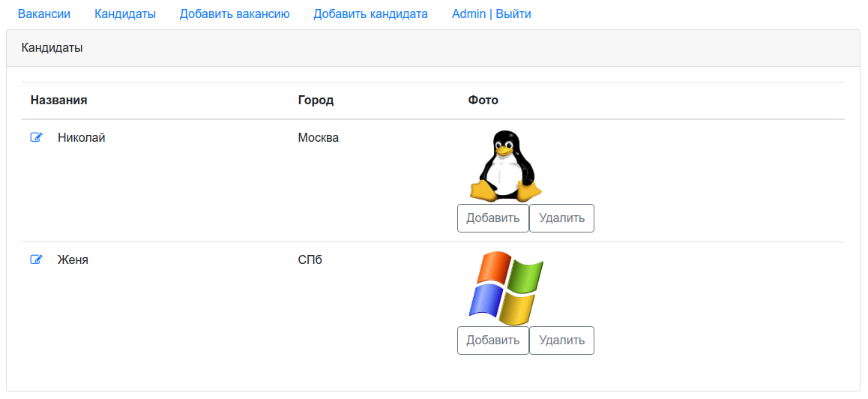Screen dimensions: 868x399
Task: Edit candidate Женя via pencil icon
Action: 36,259
